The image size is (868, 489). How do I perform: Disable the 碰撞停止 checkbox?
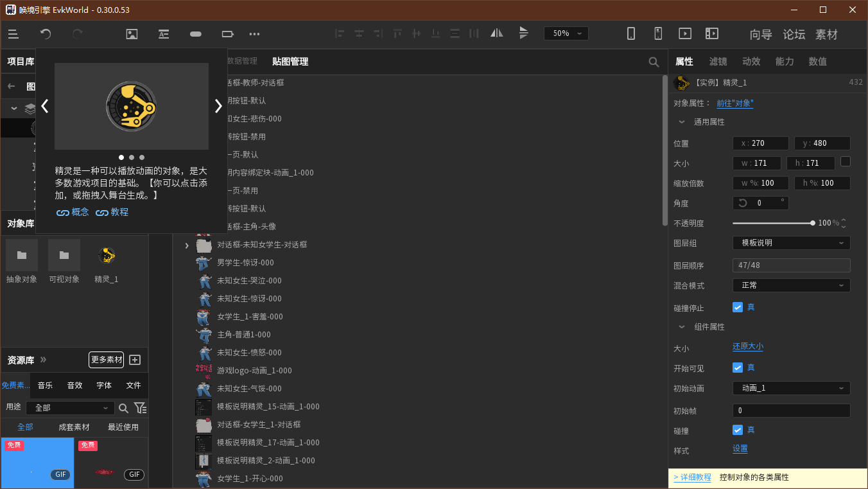point(738,307)
